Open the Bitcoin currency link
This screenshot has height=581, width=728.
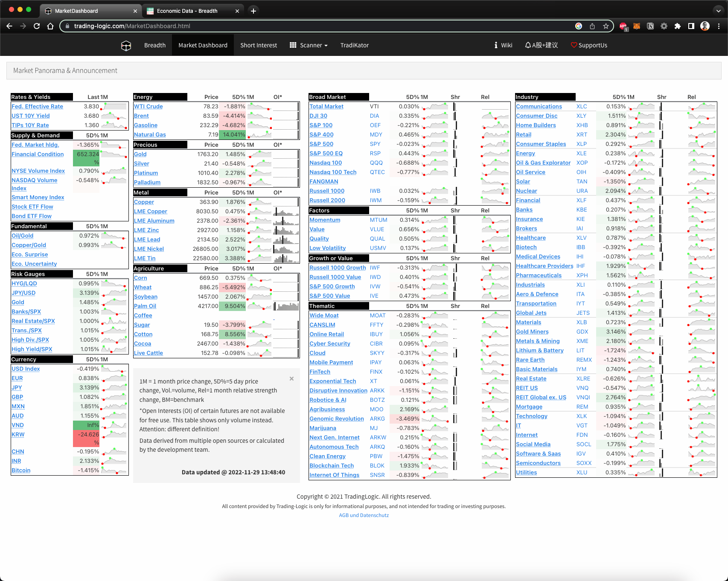[21, 471]
